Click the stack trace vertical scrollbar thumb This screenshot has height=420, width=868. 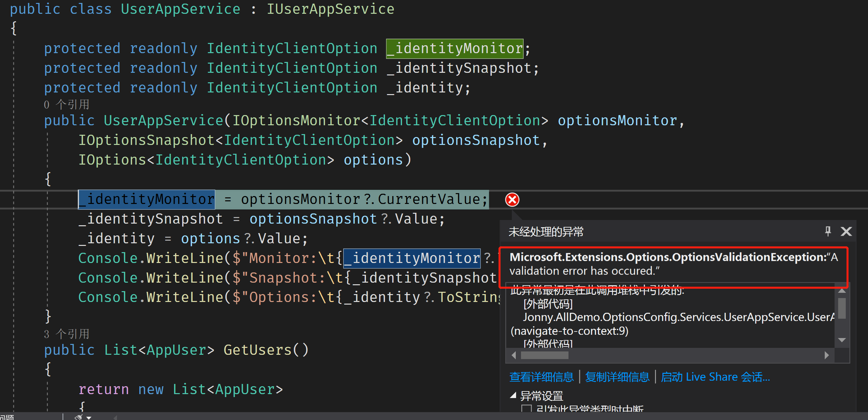click(x=842, y=308)
